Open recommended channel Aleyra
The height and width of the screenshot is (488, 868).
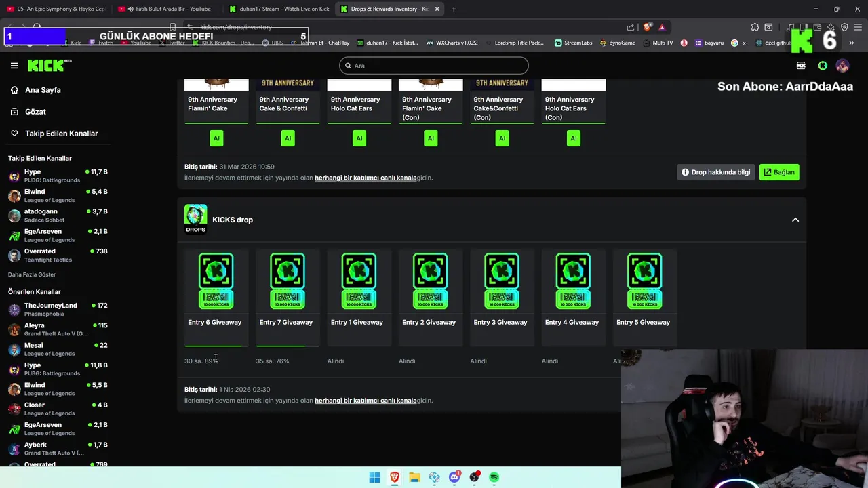pos(58,329)
